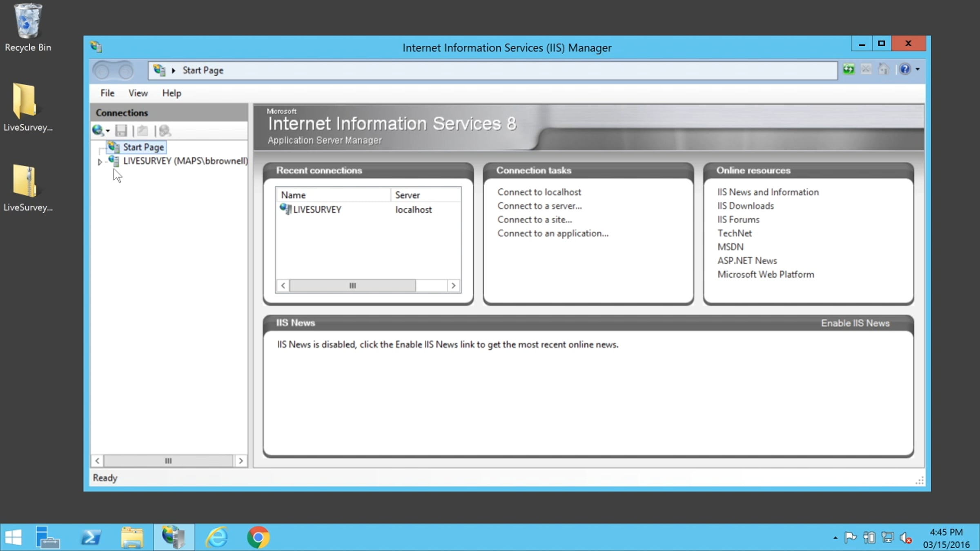Expand the breadcrumb arrow before Start Page
980x551 pixels.
[x=174, y=71]
